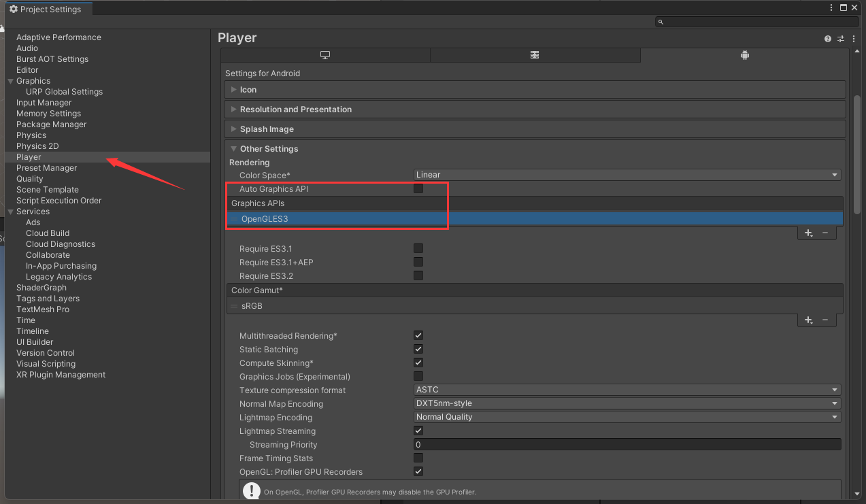Screen dimensions: 866x504
Task: Remove the selected Graphics API with minus
Action: coord(825,233)
